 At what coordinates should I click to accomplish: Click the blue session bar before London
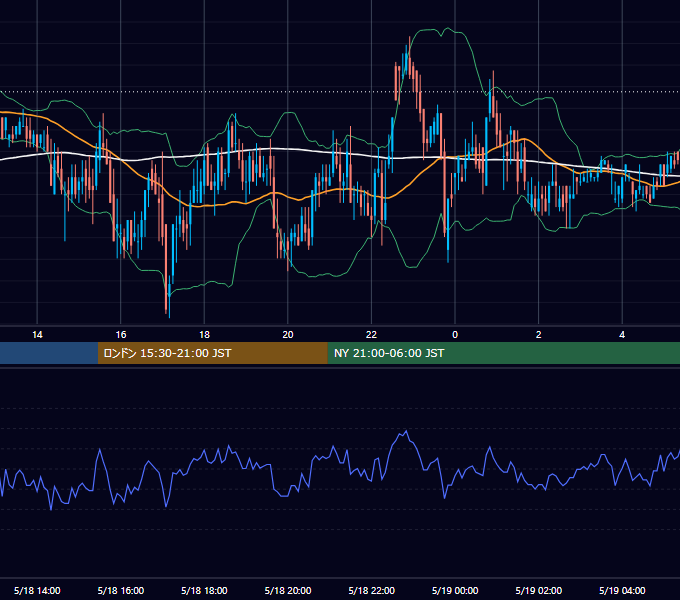click(x=49, y=353)
